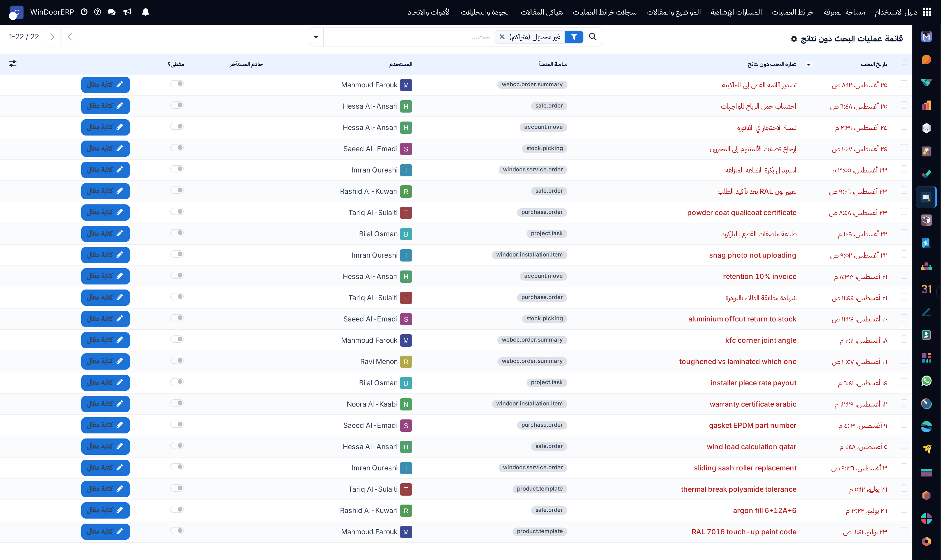Open the gauge dashboard app icon
Viewport: 941px width, 560px height.
[x=926, y=404]
